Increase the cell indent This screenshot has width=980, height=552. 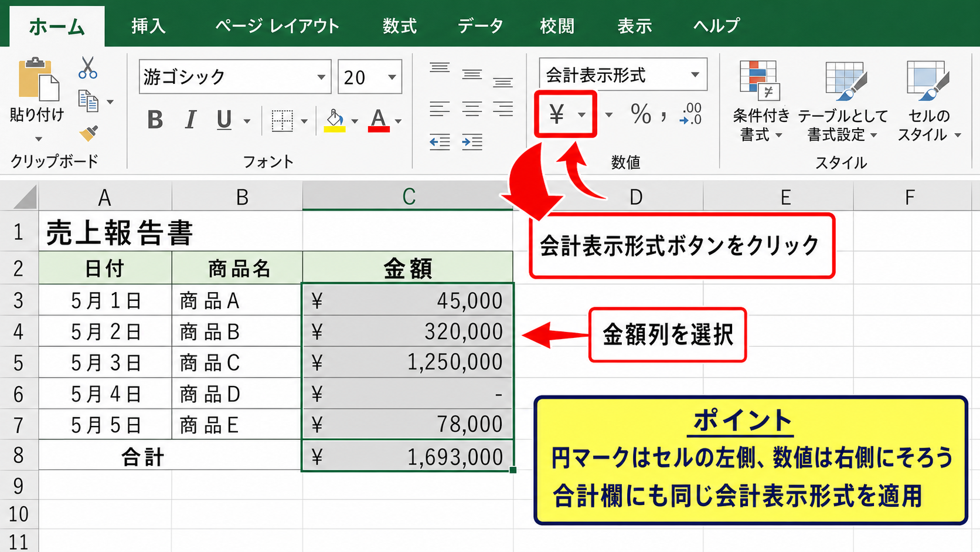[x=472, y=142]
